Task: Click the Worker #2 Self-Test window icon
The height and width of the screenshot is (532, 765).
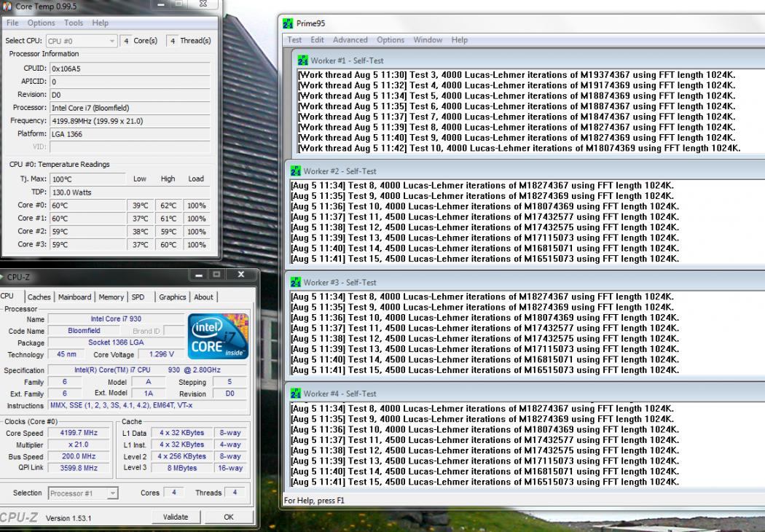Action: (x=296, y=171)
